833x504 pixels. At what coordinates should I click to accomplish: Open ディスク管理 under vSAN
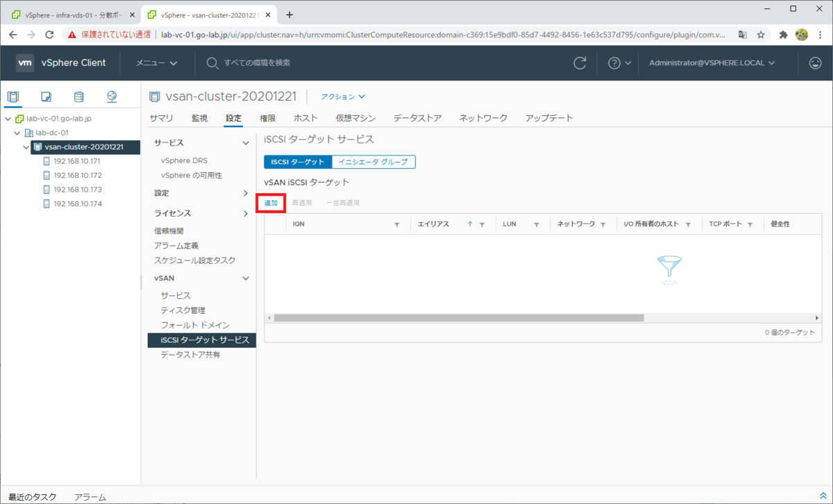183,310
